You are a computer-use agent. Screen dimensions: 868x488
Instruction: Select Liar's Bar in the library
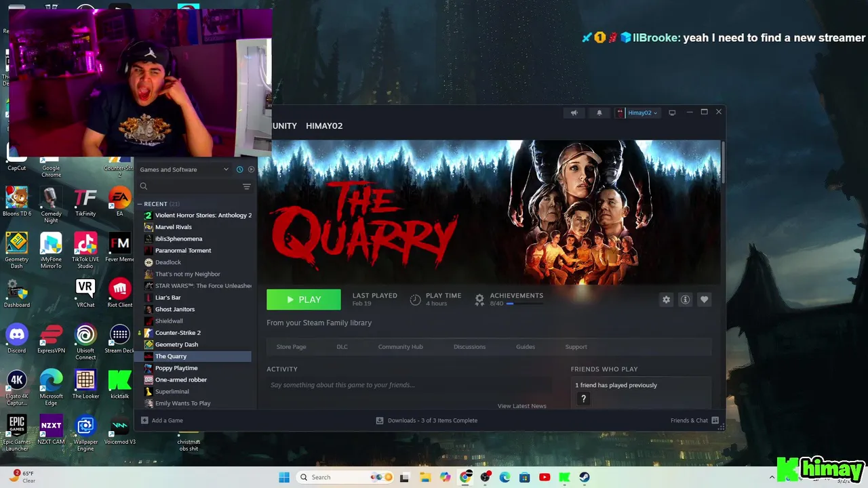(x=197, y=298)
